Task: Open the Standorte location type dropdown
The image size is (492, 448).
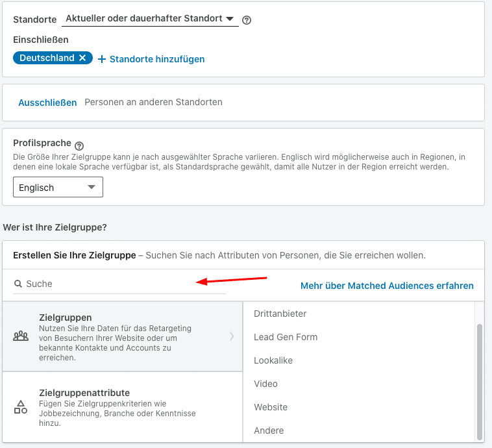Action: [150, 19]
